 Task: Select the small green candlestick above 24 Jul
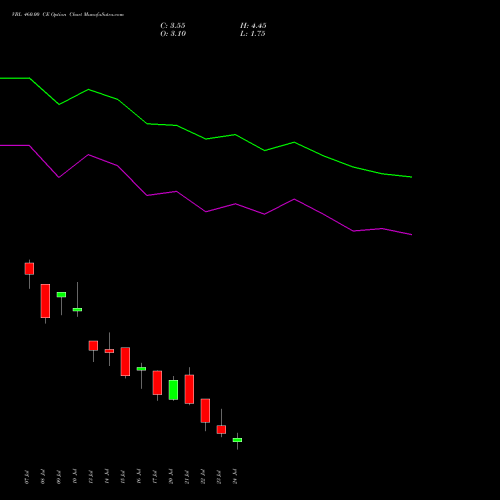point(237,440)
